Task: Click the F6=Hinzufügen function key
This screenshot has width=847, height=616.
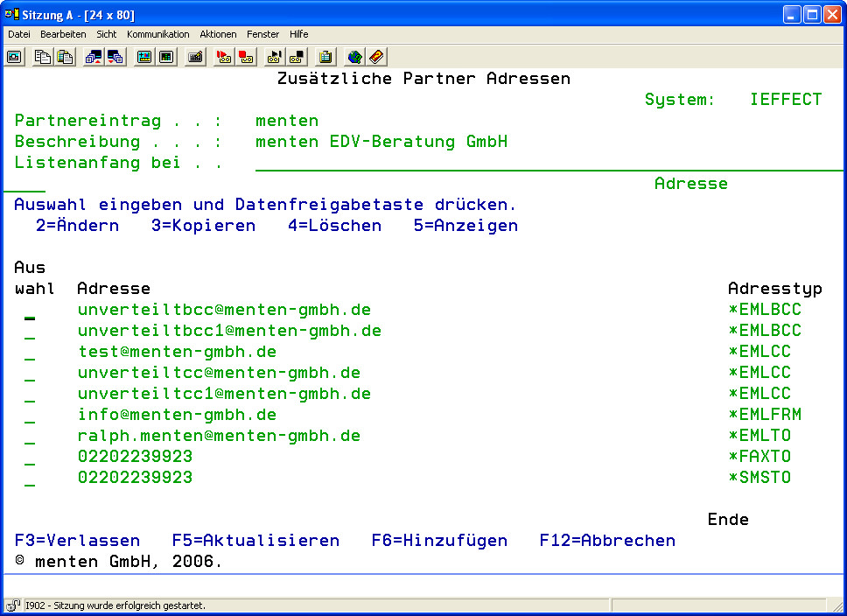Action: [439, 541]
